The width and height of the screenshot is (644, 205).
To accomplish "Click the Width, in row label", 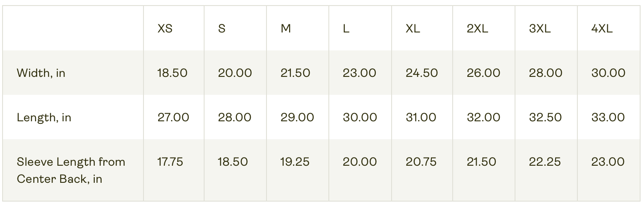I will click(x=41, y=73).
